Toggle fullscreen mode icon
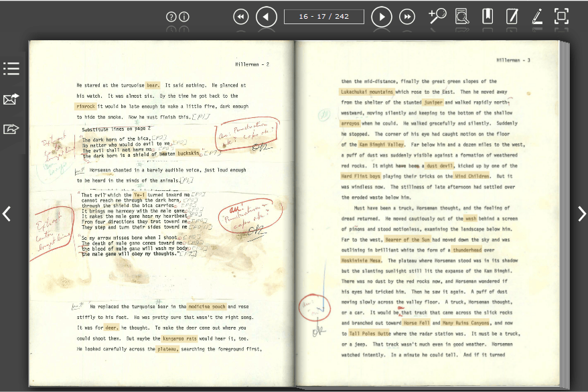Image resolution: width=588 pixels, height=392 pixels. 561,16
